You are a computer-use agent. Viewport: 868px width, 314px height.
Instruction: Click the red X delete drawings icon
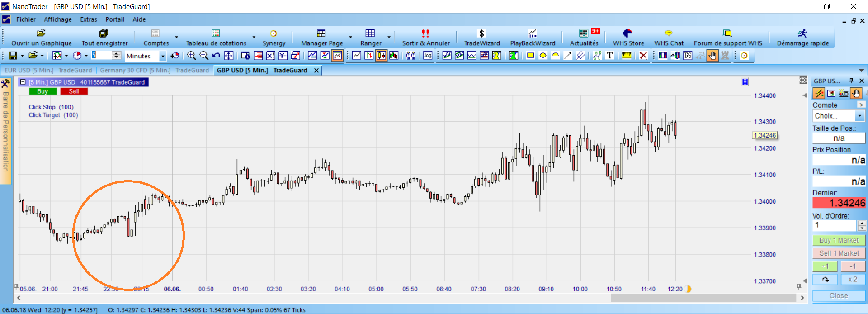[643, 56]
